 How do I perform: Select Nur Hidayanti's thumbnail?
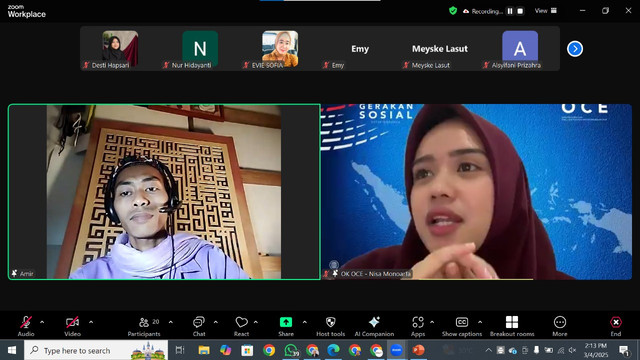point(200,49)
